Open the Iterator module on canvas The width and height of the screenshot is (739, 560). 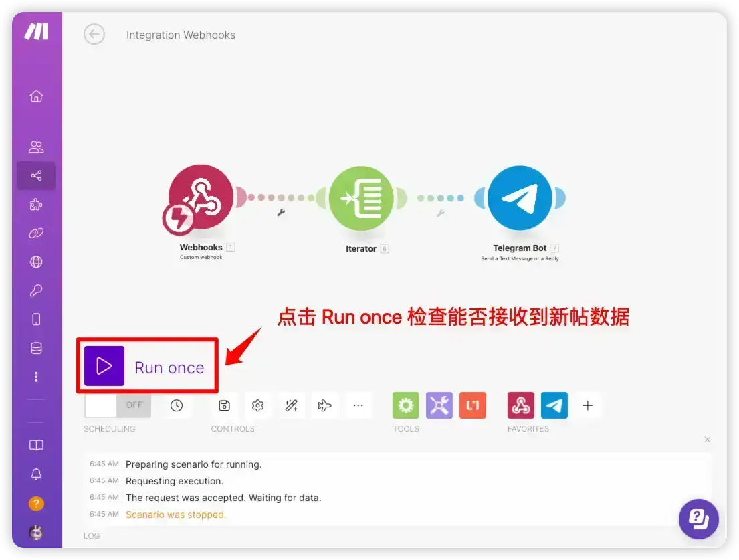pyautogui.click(x=362, y=198)
